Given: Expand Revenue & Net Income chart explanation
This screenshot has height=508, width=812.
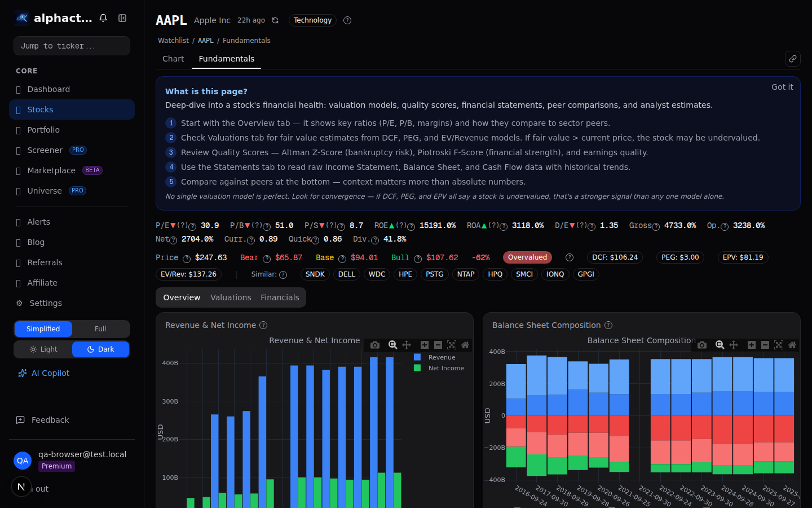Looking at the screenshot, I should [x=263, y=325].
